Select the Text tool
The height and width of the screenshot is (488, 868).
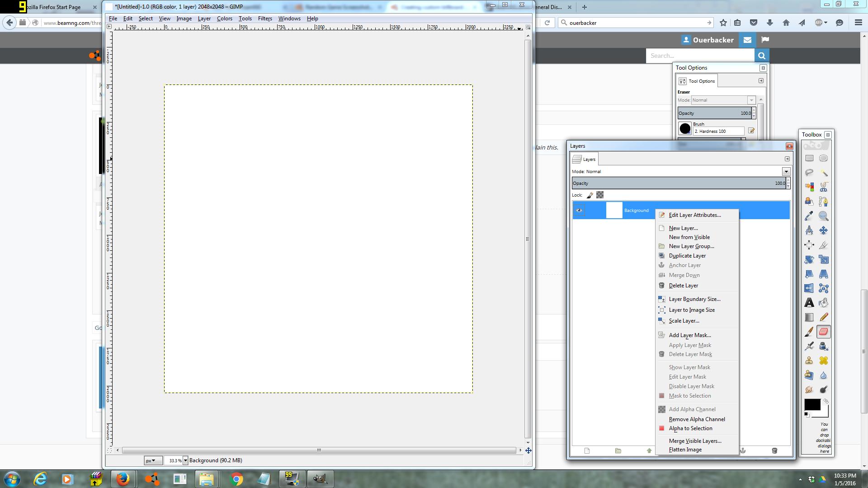(809, 303)
